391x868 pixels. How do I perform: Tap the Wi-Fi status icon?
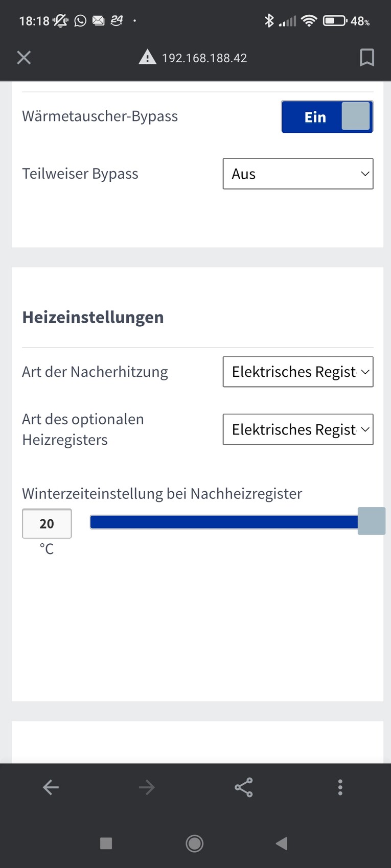[x=309, y=21]
